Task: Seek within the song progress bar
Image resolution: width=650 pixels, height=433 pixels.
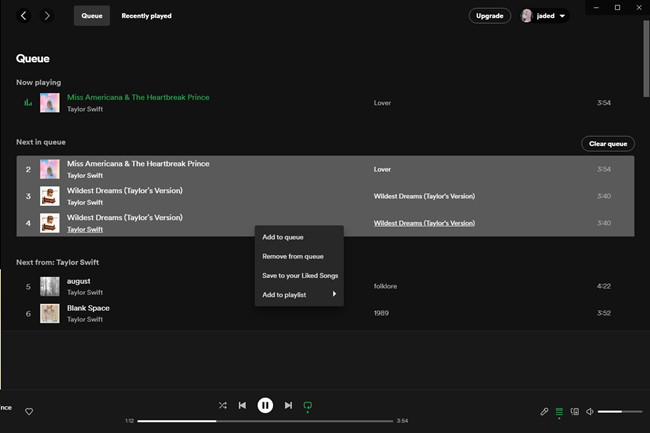Action: pos(265,421)
